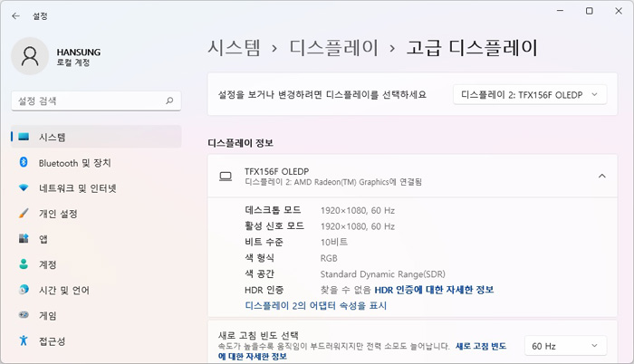Screen dimensions: 634x364
Task: Click the HANSUNG user avatar icon
Action: tap(30, 56)
